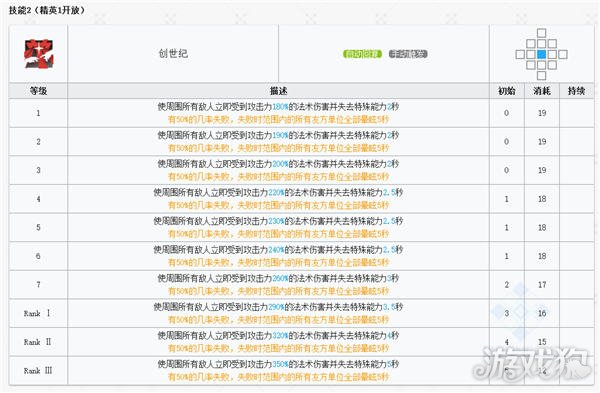
Task: Select the Rank II level cell
Action: (38, 342)
